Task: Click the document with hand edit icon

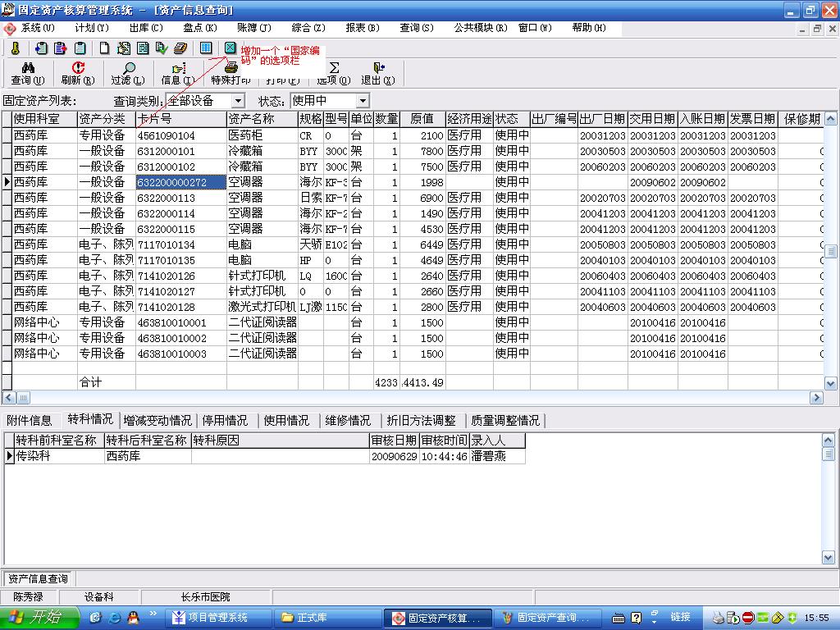Action: (x=124, y=48)
